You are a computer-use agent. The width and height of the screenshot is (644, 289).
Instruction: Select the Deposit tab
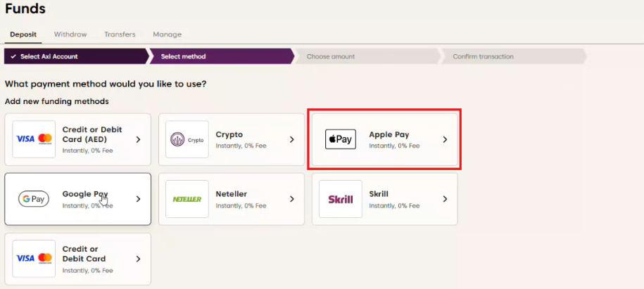[23, 34]
